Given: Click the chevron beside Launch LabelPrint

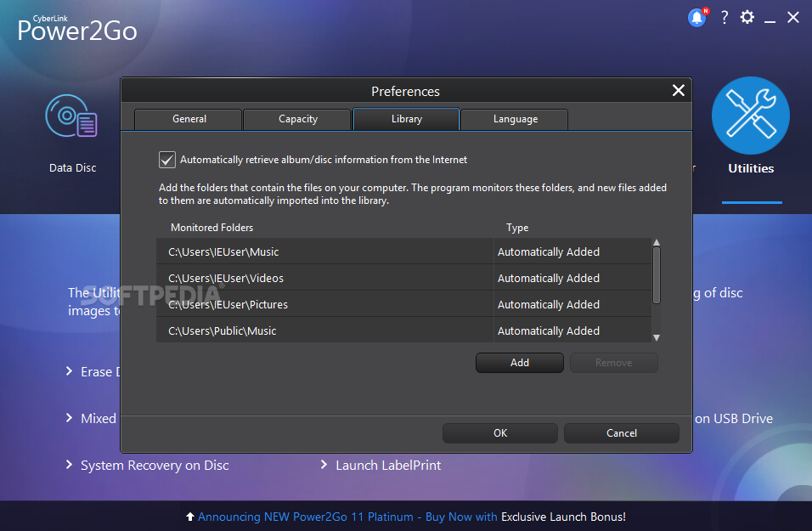Looking at the screenshot, I should click(324, 465).
